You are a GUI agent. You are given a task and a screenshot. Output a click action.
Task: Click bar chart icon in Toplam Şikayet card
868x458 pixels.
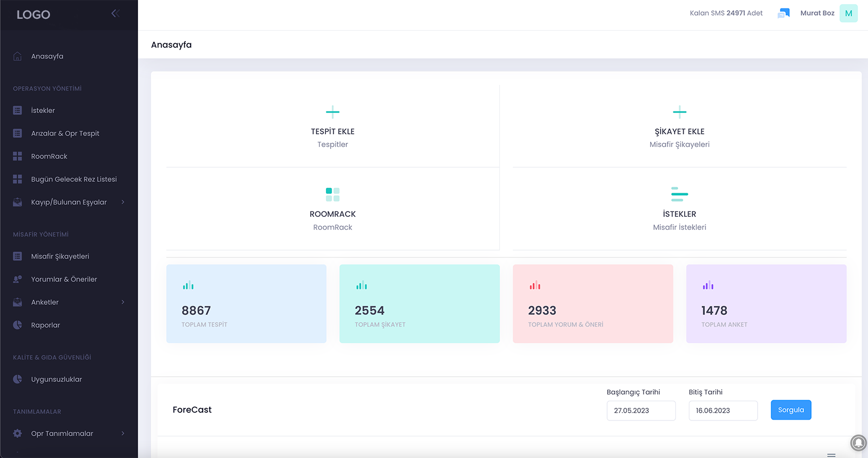tap(361, 286)
